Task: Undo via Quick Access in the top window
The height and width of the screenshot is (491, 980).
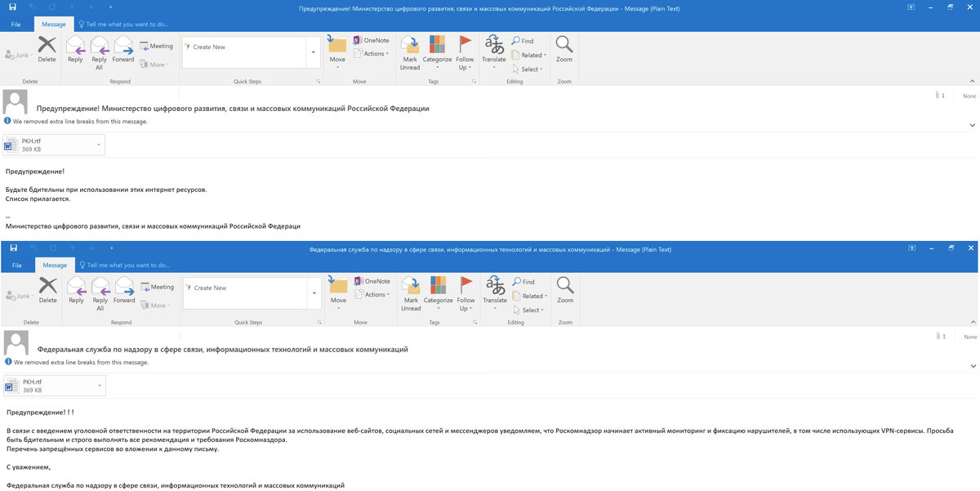Action: pos(33,8)
